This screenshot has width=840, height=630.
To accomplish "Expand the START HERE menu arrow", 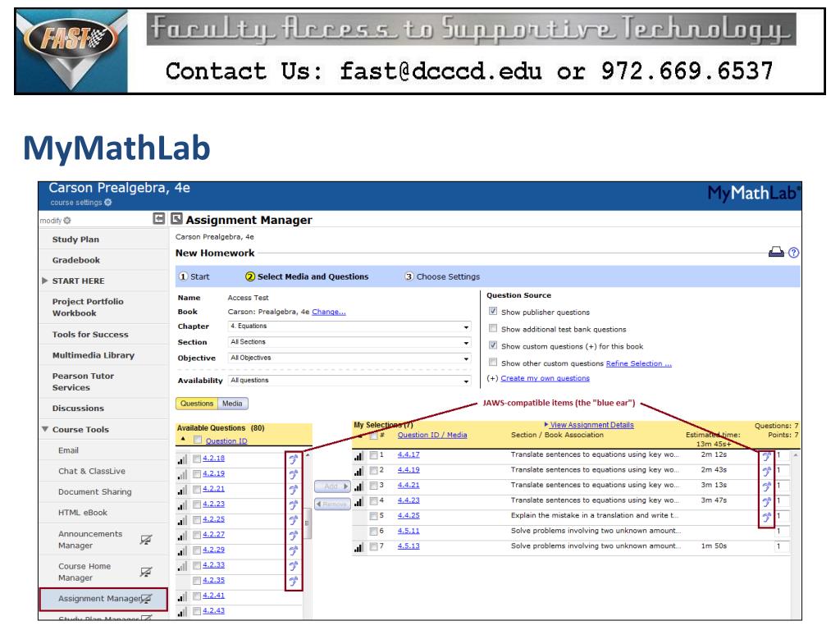I will coord(45,281).
